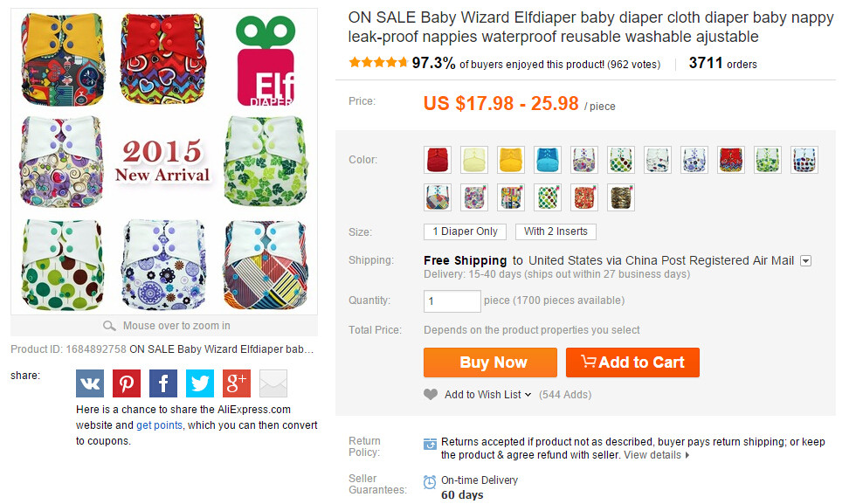Add the diaper to cart
Screen dimensions: 856x504
click(632, 362)
